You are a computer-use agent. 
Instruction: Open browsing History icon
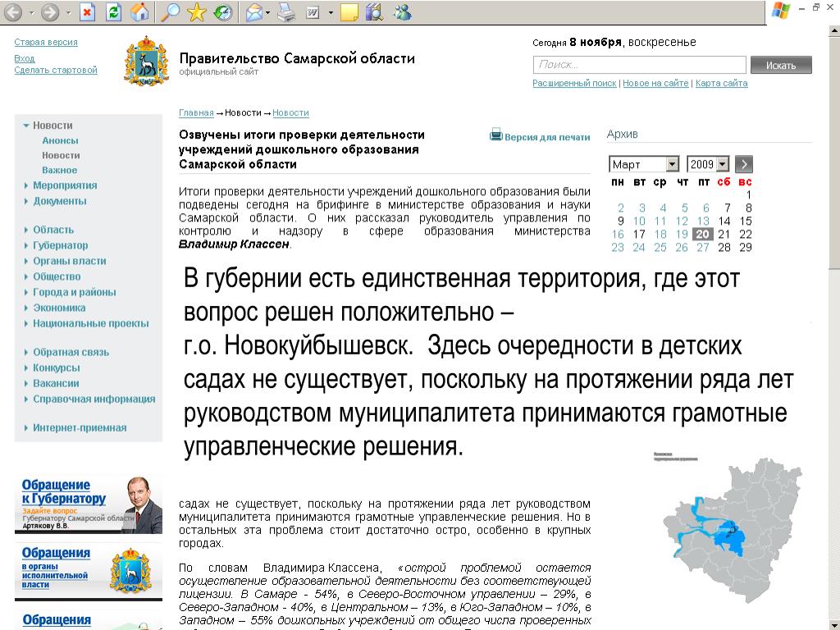[x=223, y=11]
